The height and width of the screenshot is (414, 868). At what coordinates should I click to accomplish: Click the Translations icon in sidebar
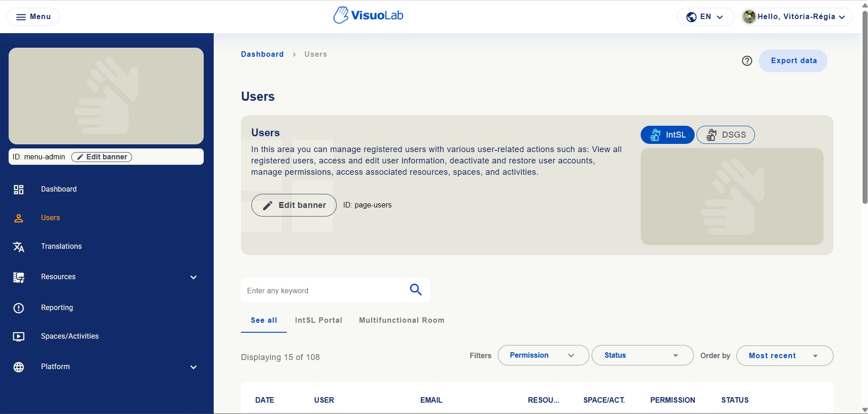click(19, 246)
